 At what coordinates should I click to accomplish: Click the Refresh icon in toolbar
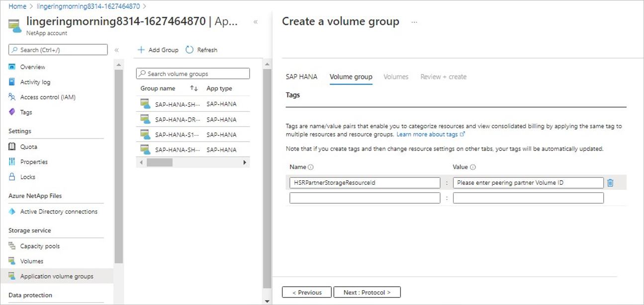[x=189, y=50]
